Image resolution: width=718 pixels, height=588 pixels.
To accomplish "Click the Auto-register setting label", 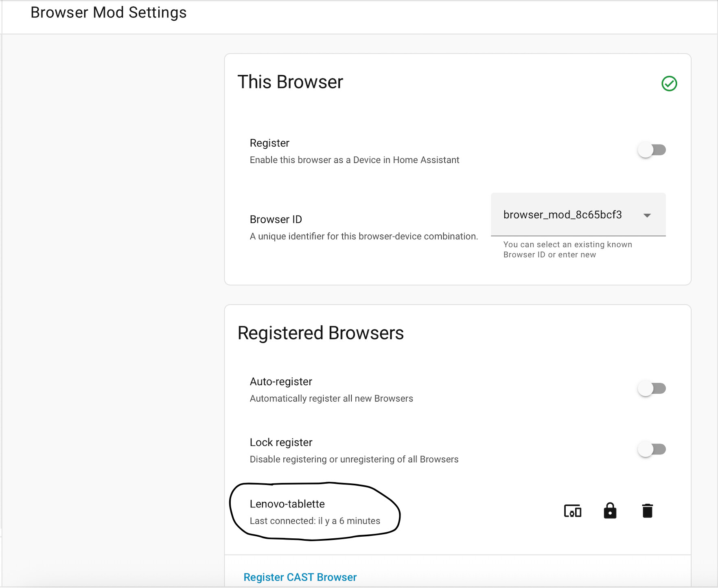I will pos(281,382).
